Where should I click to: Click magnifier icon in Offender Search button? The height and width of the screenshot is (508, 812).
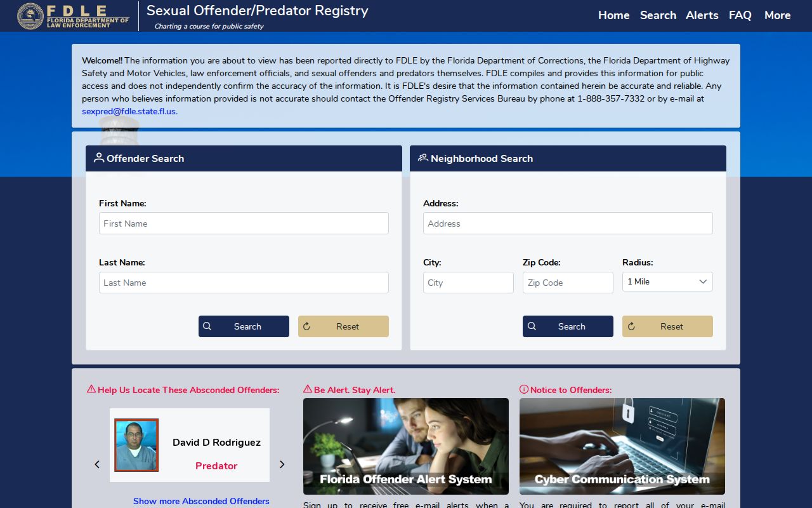coord(207,326)
